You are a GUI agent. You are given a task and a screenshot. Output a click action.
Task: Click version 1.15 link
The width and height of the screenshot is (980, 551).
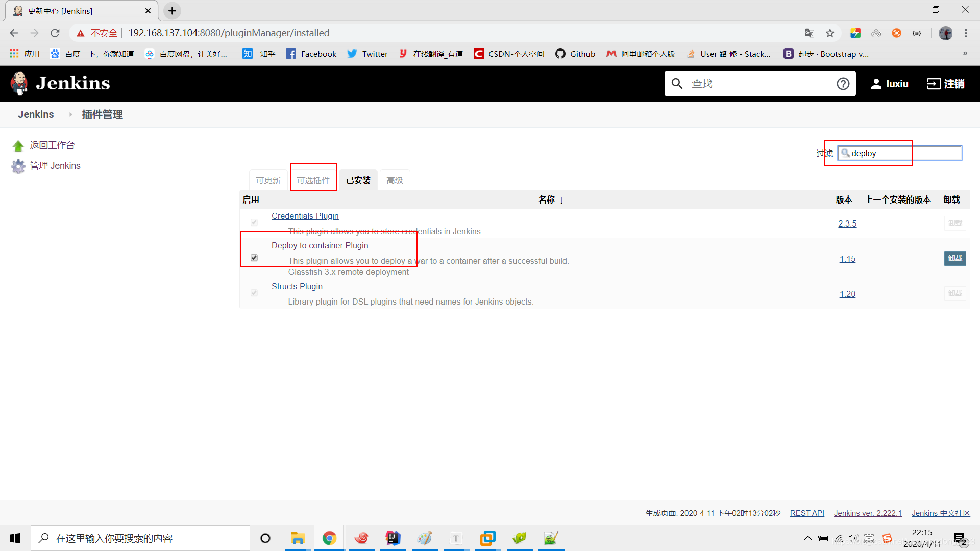tap(847, 259)
